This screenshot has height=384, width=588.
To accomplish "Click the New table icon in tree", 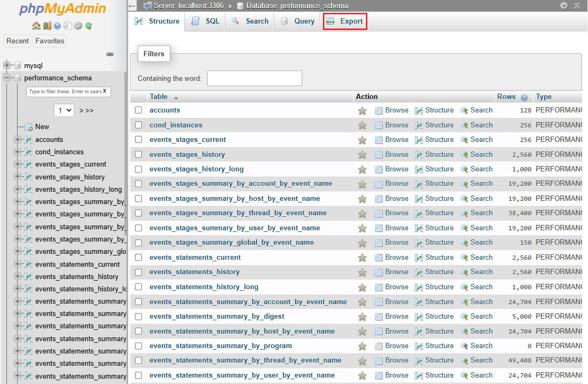I will (x=28, y=127).
